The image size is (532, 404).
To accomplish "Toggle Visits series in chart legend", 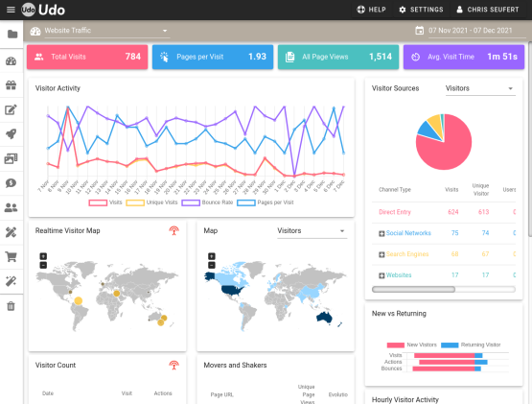I will point(105,202).
